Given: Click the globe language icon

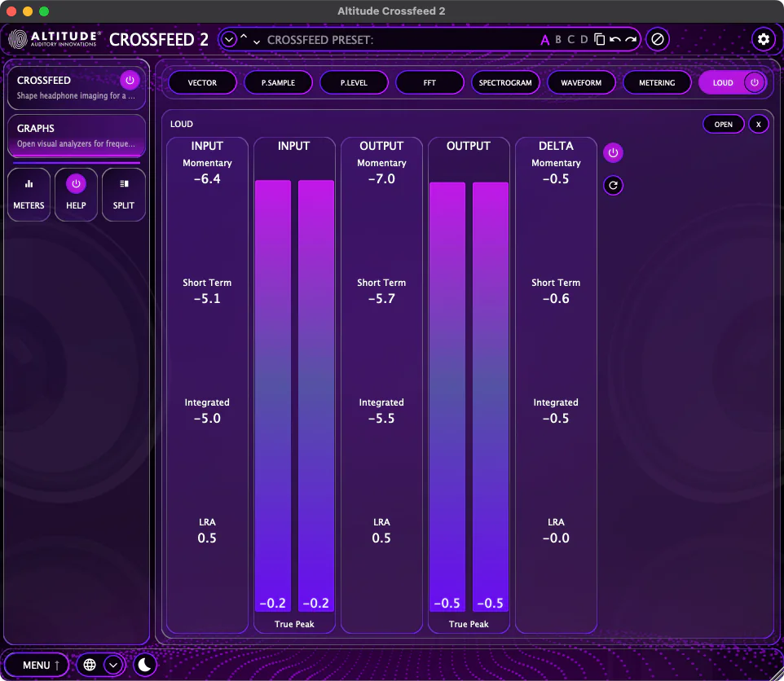Looking at the screenshot, I should [x=90, y=665].
